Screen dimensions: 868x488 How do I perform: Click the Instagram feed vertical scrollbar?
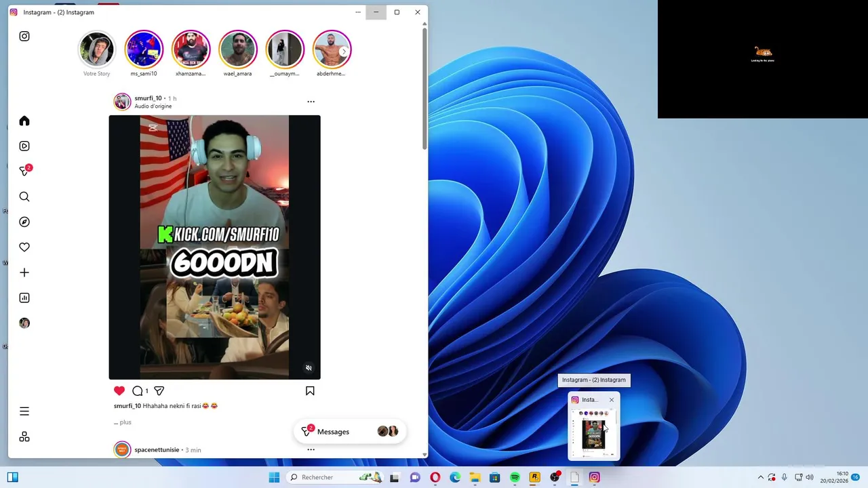tap(425, 88)
